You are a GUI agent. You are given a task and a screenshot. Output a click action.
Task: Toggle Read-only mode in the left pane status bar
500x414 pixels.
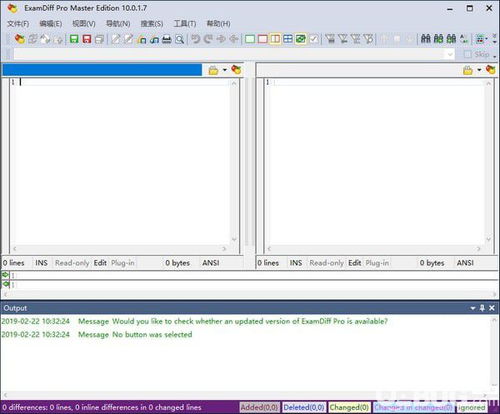coord(72,263)
